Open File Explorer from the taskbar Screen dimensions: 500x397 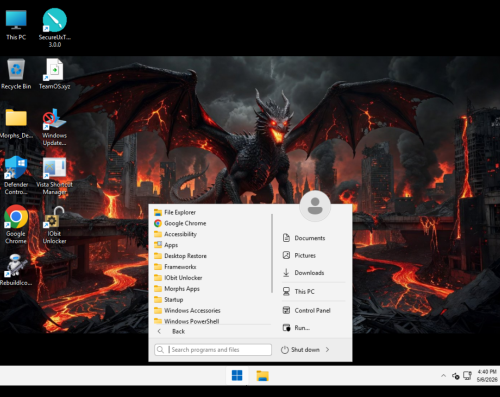(262, 376)
